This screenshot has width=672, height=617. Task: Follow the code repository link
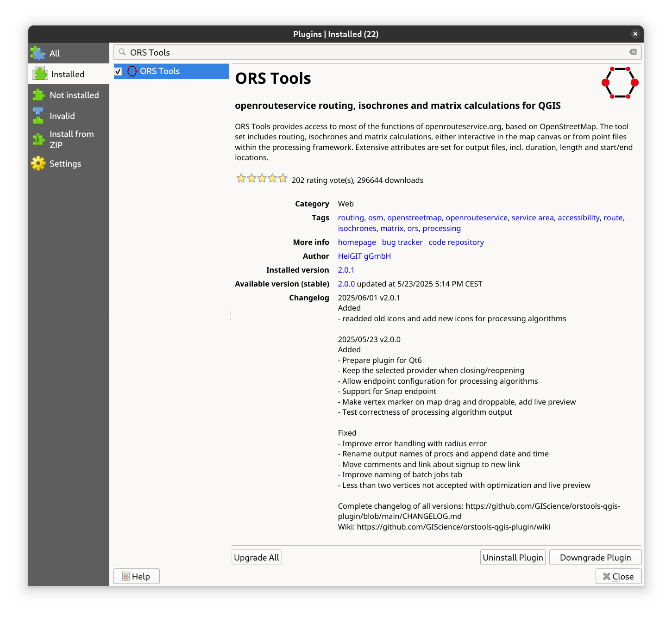click(456, 242)
